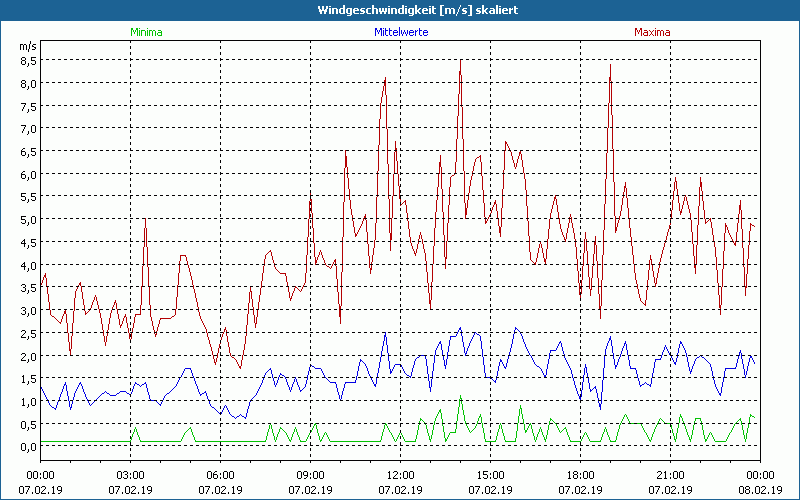Click the 06:00 time axis label

click(221, 475)
